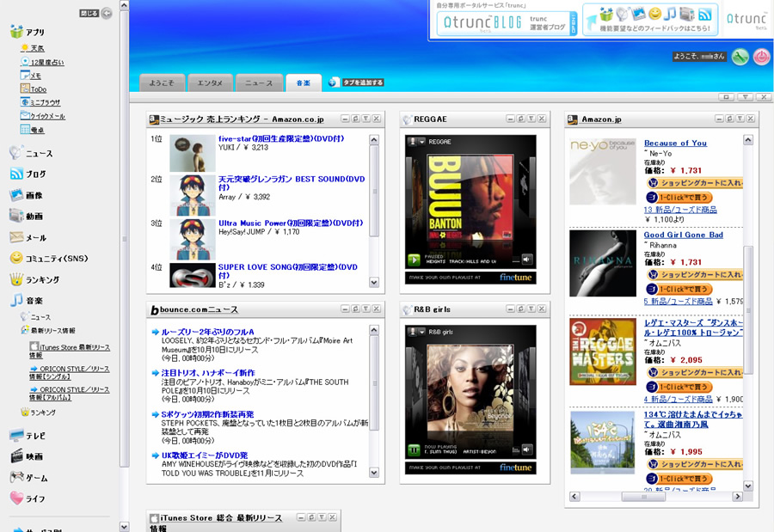
Task: Open iTunes Store 最新リリース情報 sidebar link
Action: click(70, 351)
